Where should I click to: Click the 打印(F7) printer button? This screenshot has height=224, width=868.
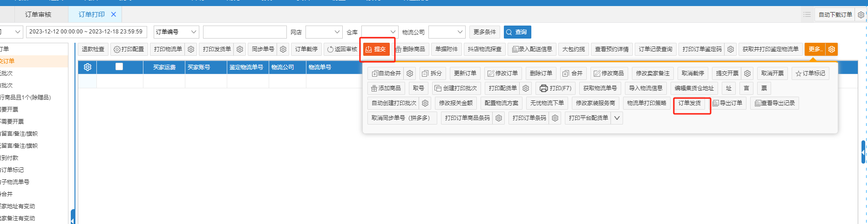[x=556, y=88]
